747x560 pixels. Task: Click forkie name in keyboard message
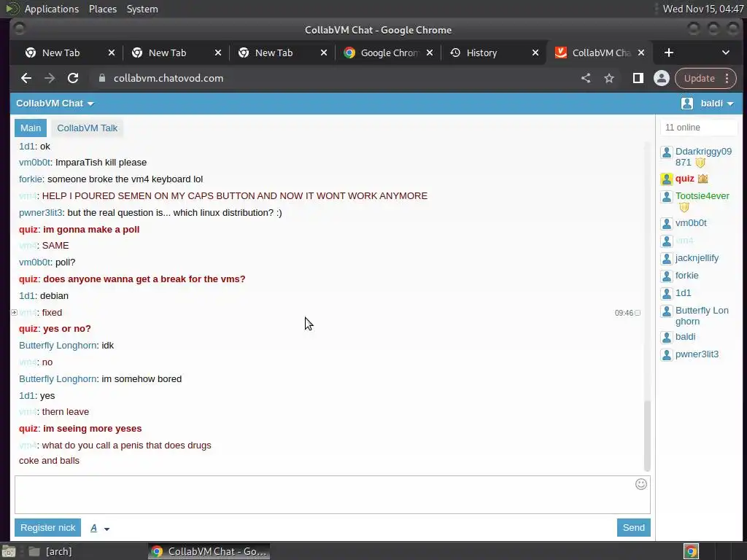pos(31,179)
